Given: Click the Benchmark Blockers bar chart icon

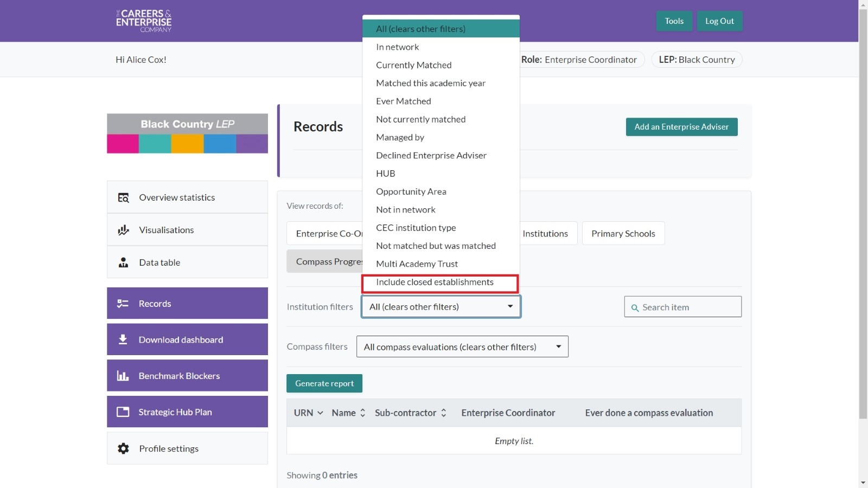Looking at the screenshot, I should coord(123,376).
